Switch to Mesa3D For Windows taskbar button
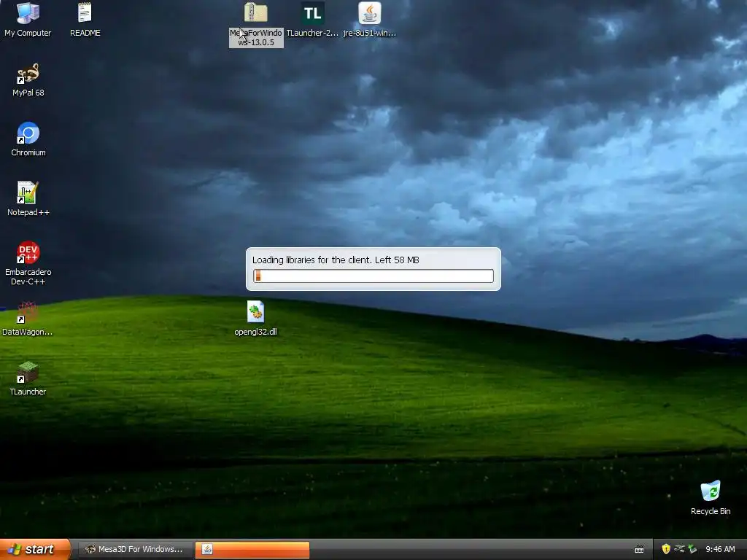The image size is (747, 560). pyautogui.click(x=135, y=549)
